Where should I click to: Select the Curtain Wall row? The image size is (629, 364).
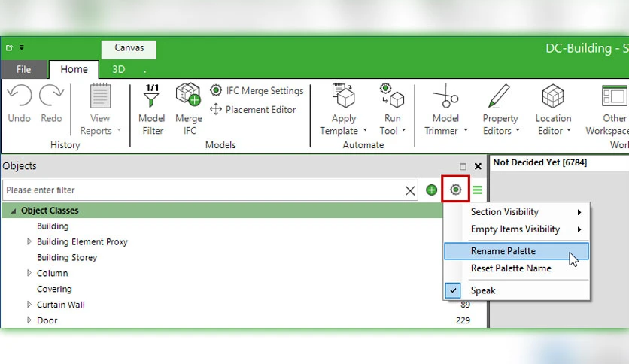click(x=244, y=305)
